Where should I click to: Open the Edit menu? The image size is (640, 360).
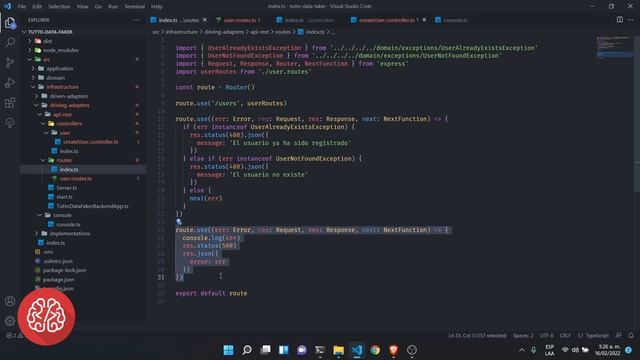(37, 7)
